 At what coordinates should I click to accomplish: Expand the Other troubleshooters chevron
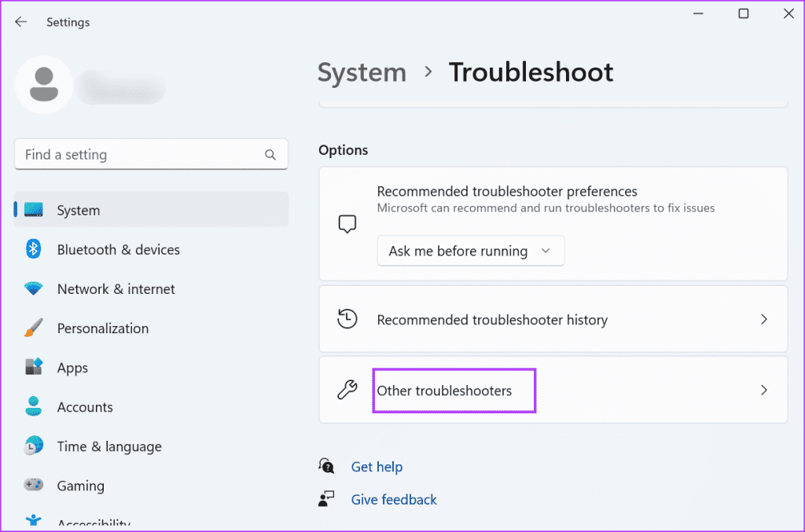tap(764, 390)
